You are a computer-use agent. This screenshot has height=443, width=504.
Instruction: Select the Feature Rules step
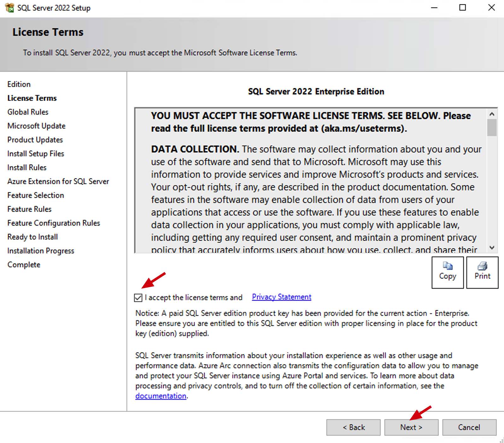pyautogui.click(x=29, y=209)
